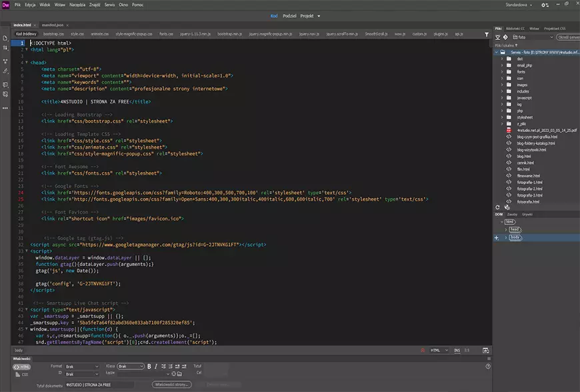Click the pdf file icon for 4nstudio.net.pl
The height and width of the screenshot is (392, 580).
click(x=509, y=130)
